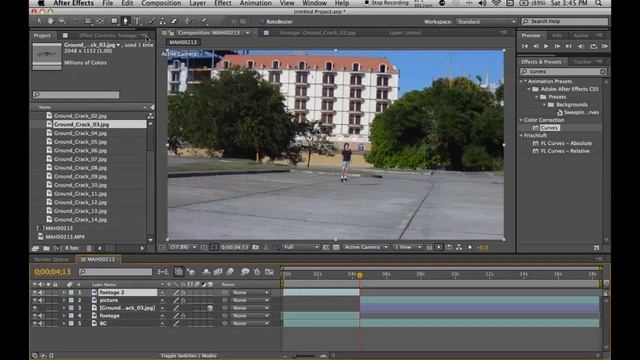Select the Pen tool
The height and width of the screenshot is (360, 640).
[125, 21]
